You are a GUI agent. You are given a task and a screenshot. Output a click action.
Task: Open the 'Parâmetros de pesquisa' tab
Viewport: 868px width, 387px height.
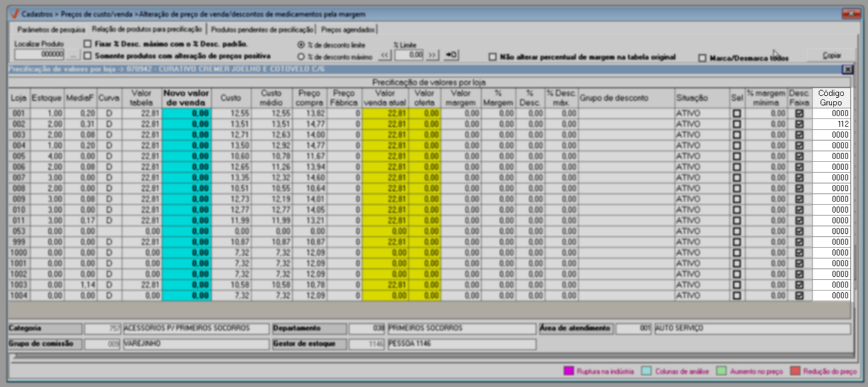51,29
